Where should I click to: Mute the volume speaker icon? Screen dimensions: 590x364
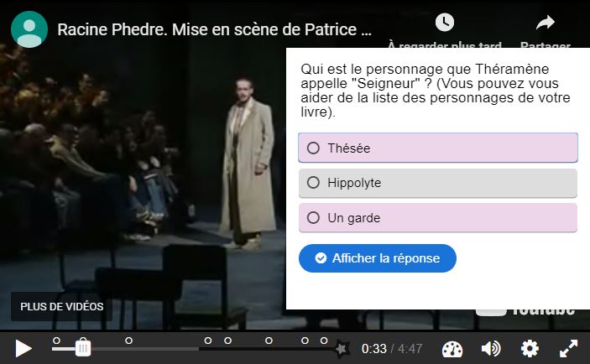(491, 349)
